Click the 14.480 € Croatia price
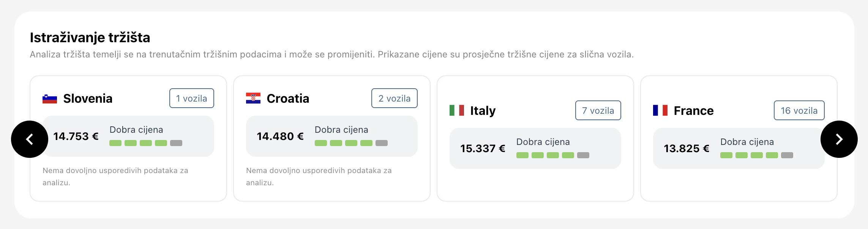 pyautogui.click(x=280, y=136)
